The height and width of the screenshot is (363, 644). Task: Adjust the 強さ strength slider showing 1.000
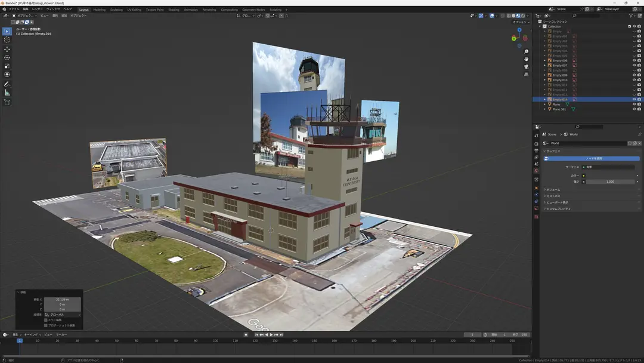click(611, 181)
